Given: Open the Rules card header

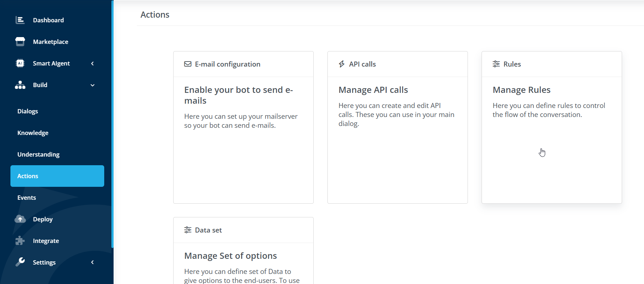Looking at the screenshot, I should point(552,64).
